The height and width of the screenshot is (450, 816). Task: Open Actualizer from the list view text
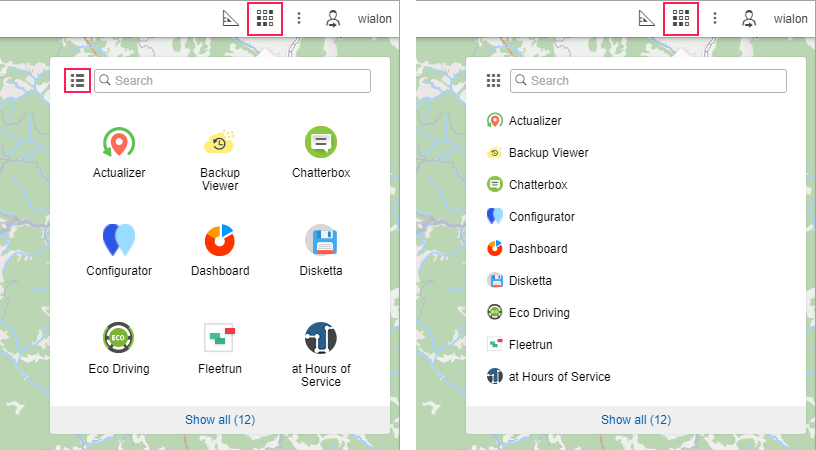[x=536, y=121]
